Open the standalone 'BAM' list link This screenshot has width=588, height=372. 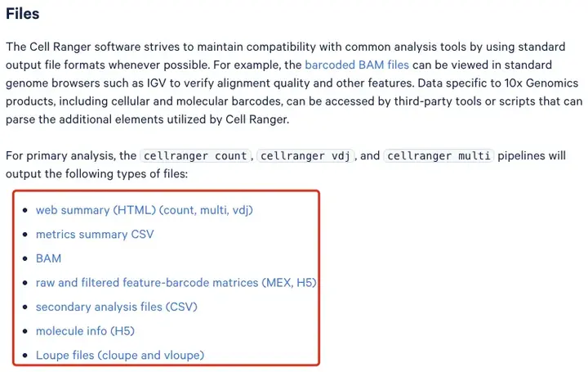pos(48,258)
